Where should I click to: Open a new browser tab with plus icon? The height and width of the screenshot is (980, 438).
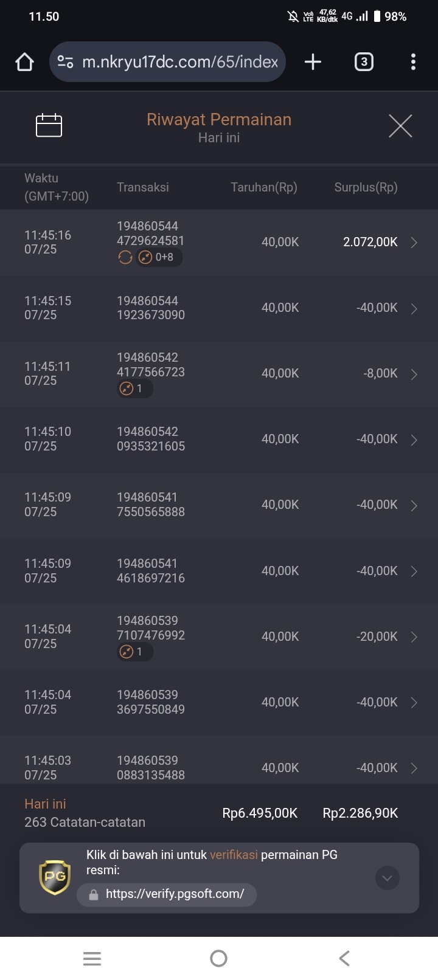point(313,61)
